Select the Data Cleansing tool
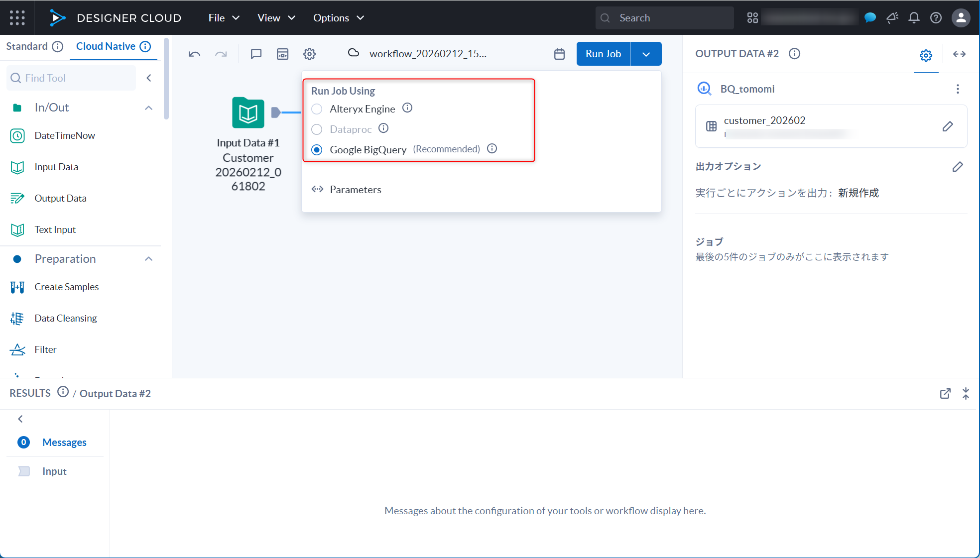 tap(65, 318)
